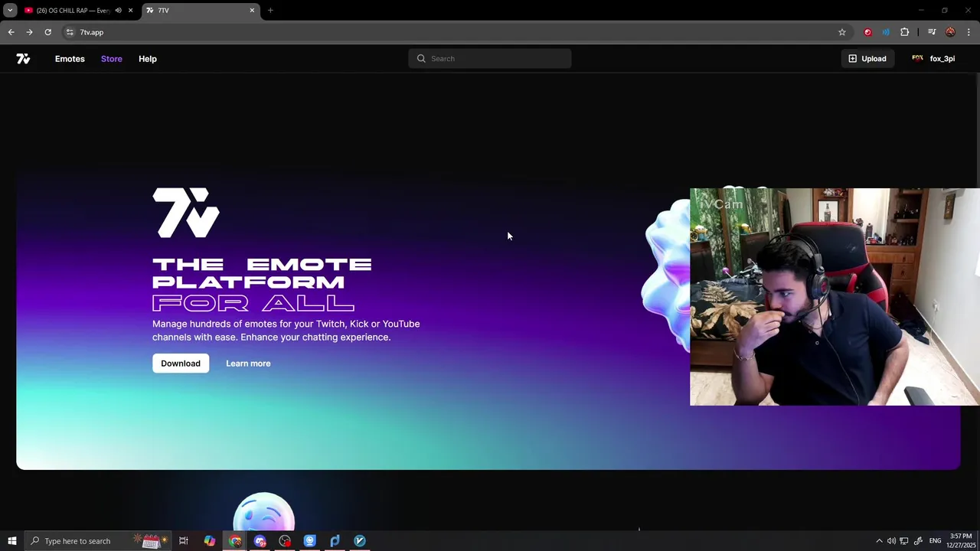Viewport: 980px width, 551px height.
Task: Show hidden system tray icons
Action: tap(879, 541)
